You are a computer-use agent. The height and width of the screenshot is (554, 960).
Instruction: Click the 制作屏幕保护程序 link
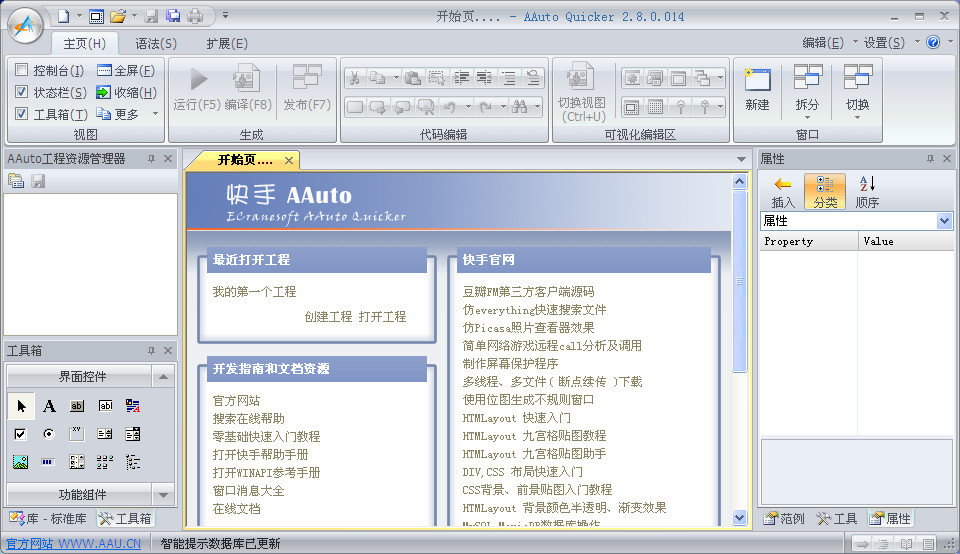coord(510,364)
